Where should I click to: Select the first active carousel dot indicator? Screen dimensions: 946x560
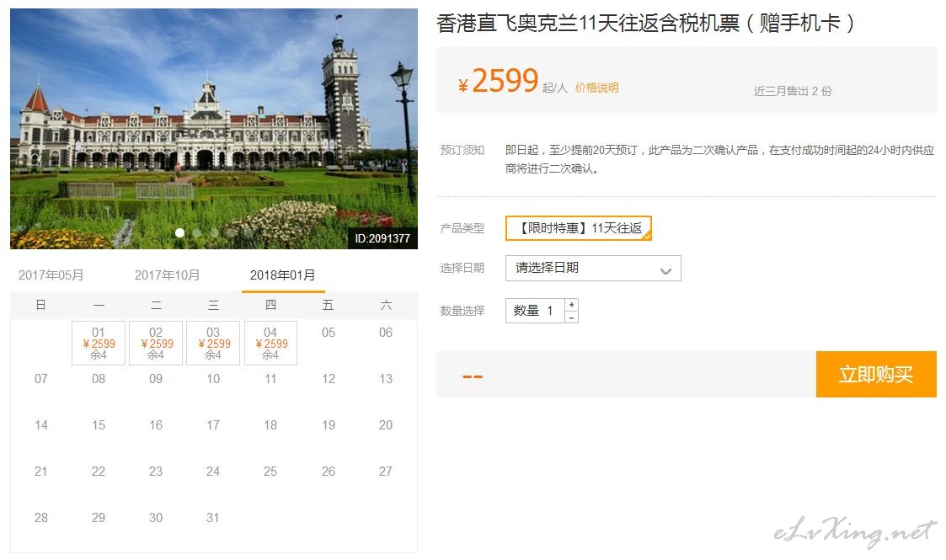pyautogui.click(x=179, y=232)
